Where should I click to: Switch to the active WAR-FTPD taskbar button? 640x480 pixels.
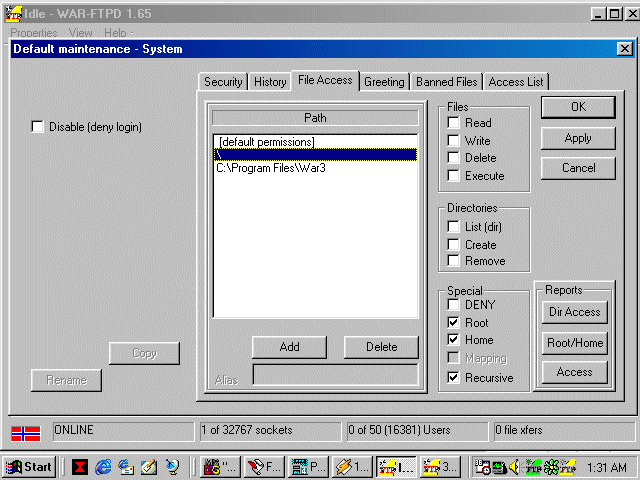[397, 466]
